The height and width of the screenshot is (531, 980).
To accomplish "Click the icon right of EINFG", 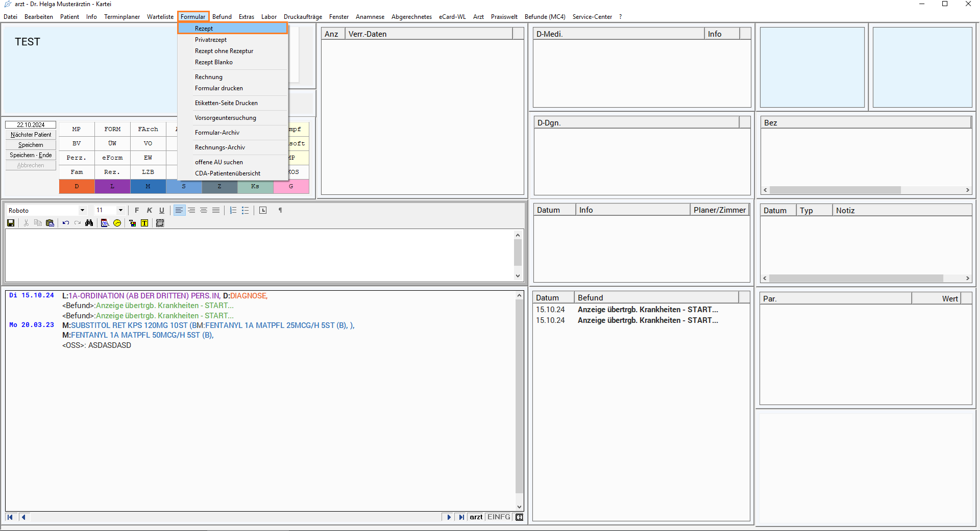I will 520,517.
